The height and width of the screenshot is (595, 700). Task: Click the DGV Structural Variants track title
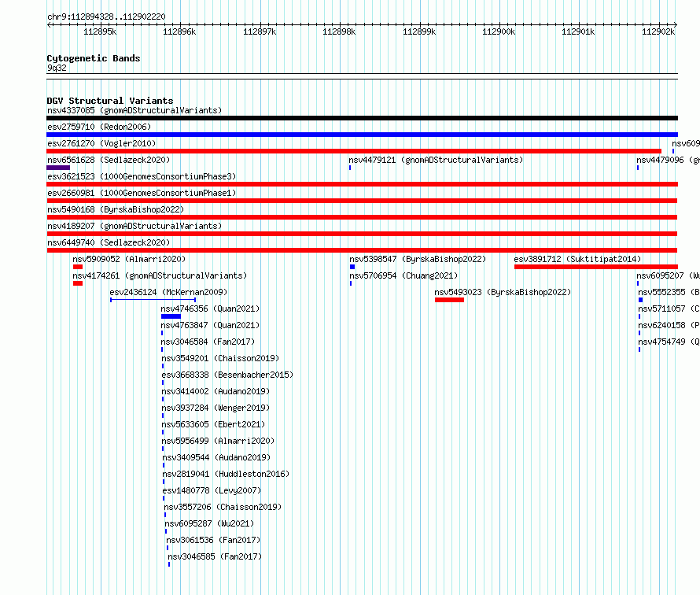click(x=110, y=101)
